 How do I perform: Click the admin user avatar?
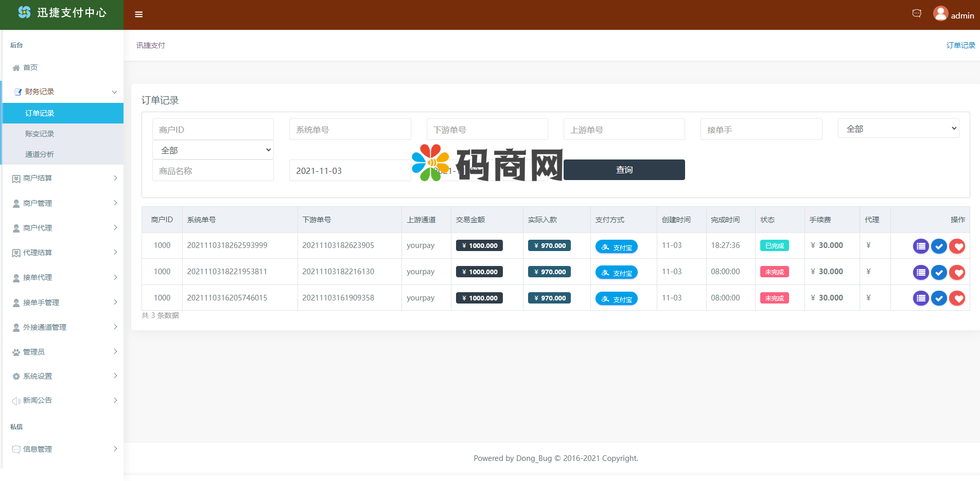(940, 13)
